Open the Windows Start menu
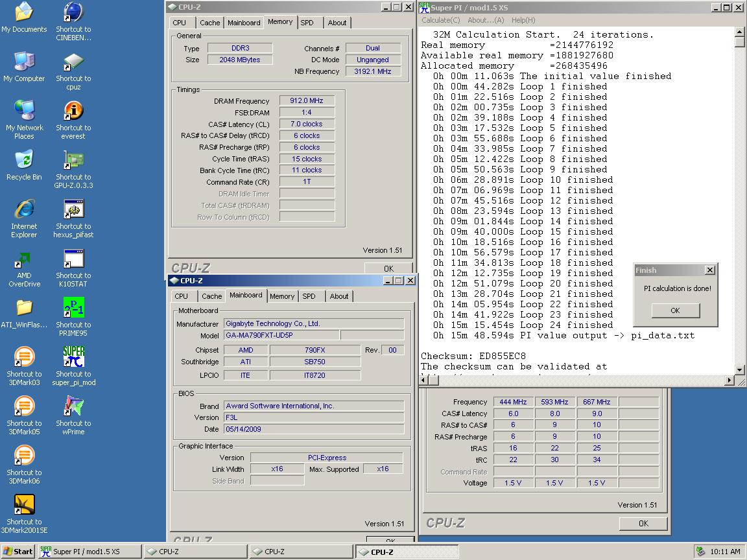Image resolution: width=747 pixels, height=560 pixels. click(x=18, y=552)
